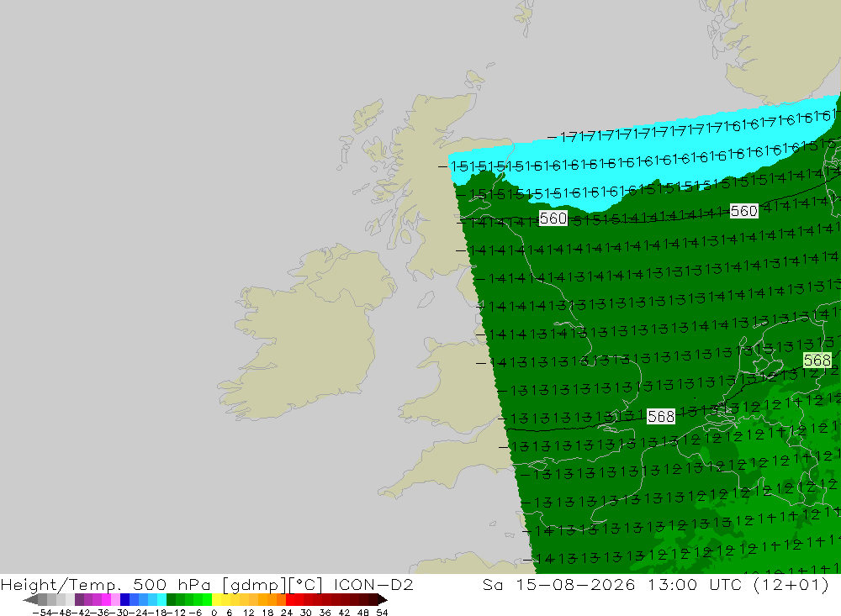The image size is (841, 616).
Task: Click the gray left arrow of the color scale
Action: tap(30, 599)
